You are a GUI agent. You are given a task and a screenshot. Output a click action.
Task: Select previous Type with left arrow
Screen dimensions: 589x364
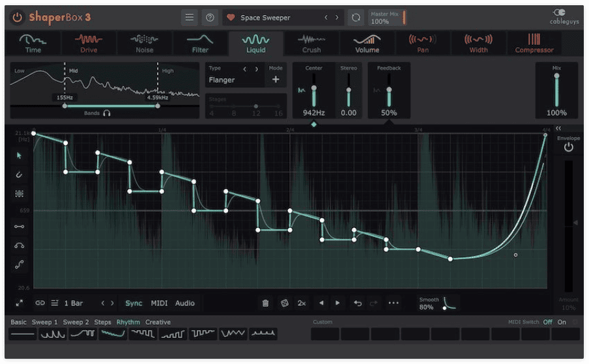pyautogui.click(x=245, y=69)
